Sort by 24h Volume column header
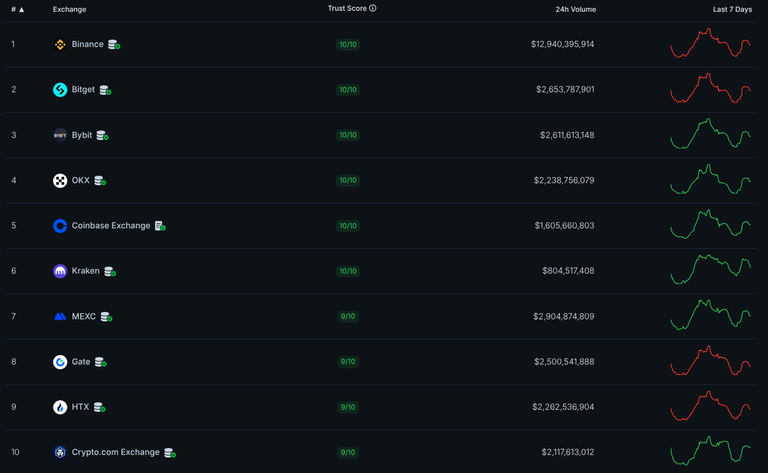This screenshot has width=768, height=473. 576,9
